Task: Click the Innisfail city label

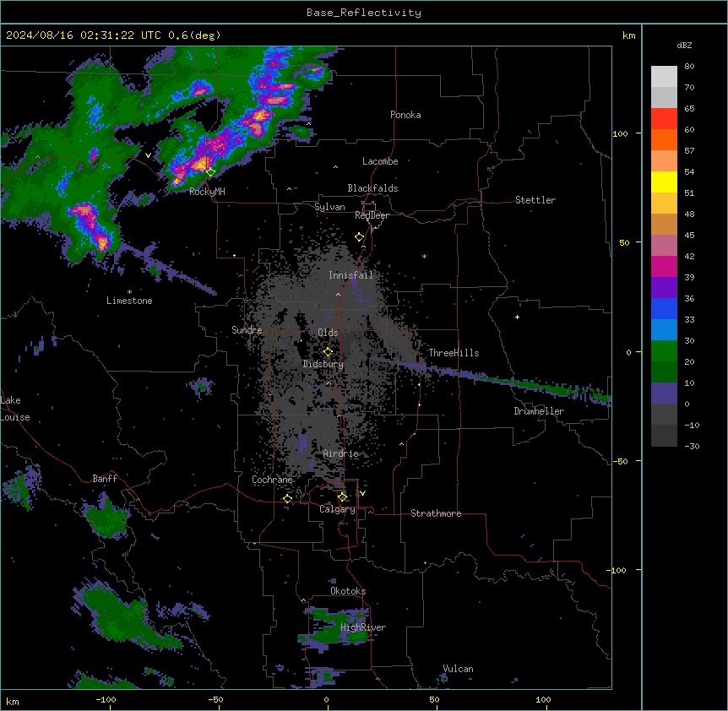Action: tap(351, 275)
